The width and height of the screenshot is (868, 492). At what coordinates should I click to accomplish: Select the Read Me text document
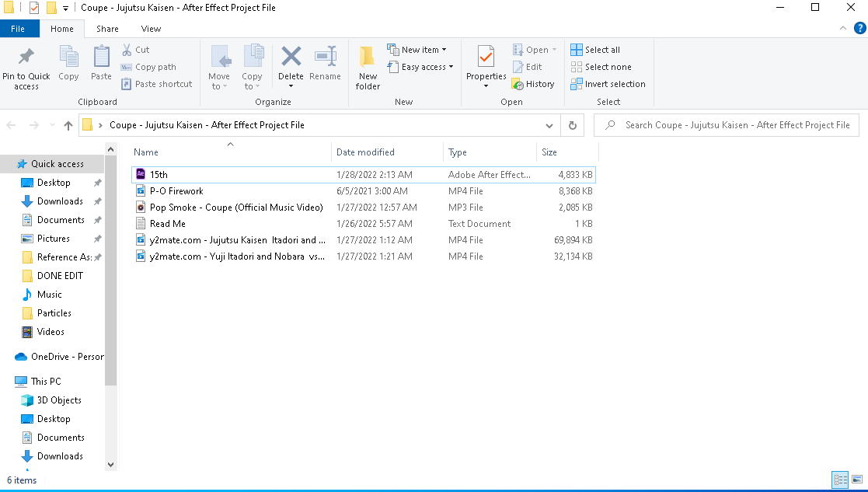[364, 224]
